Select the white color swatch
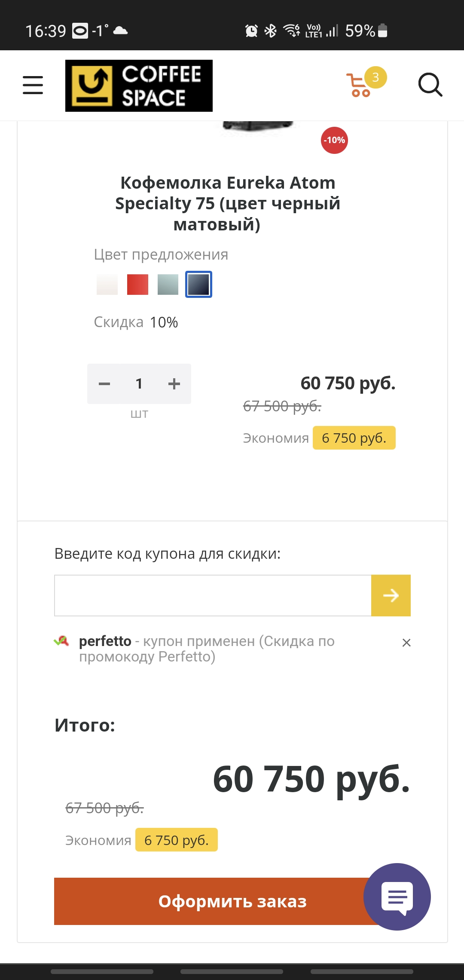Screen dimensions: 464x980 click(107, 285)
